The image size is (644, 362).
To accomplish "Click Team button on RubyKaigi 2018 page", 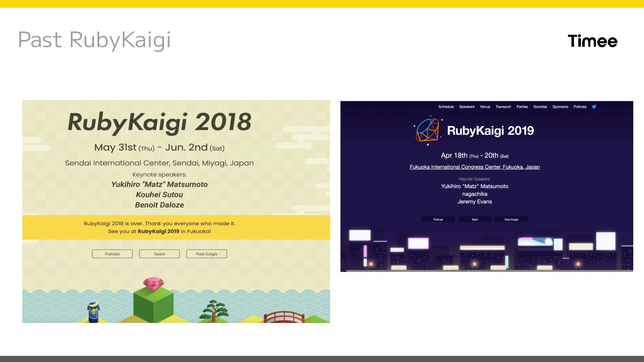I will click(x=159, y=254).
